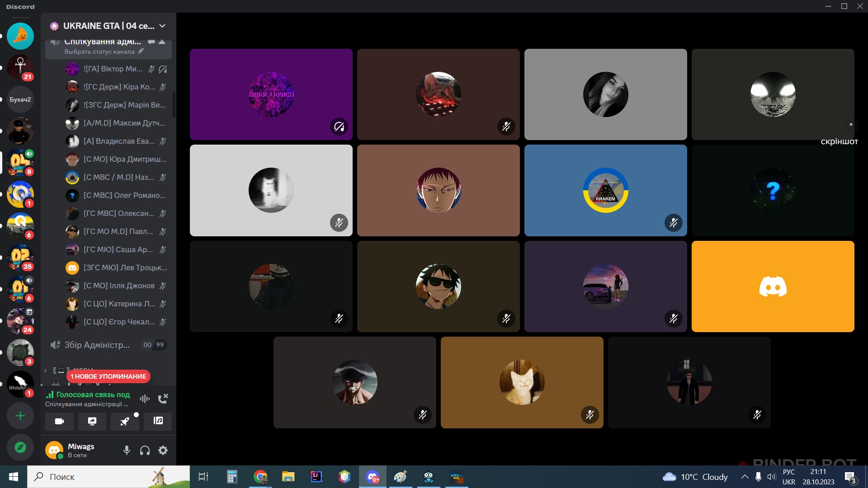Open the Calculator from the taskbar
Viewport: 868px width, 488px height.
pos(232,477)
